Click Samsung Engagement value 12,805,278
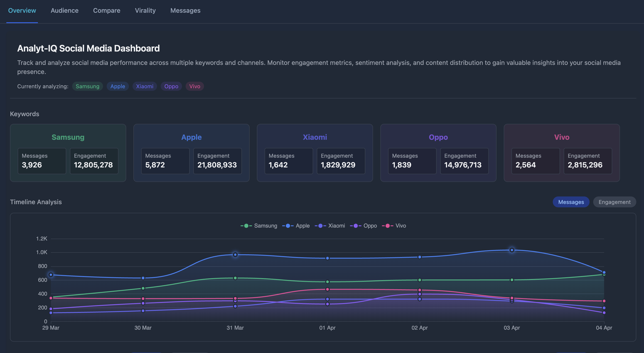Viewport: 644px width, 353px height. tap(93, 165)
